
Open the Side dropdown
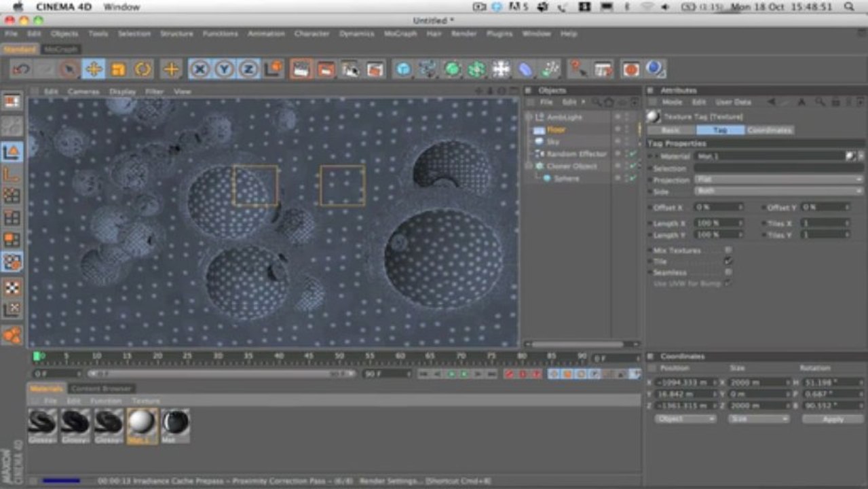pos(778,192)
